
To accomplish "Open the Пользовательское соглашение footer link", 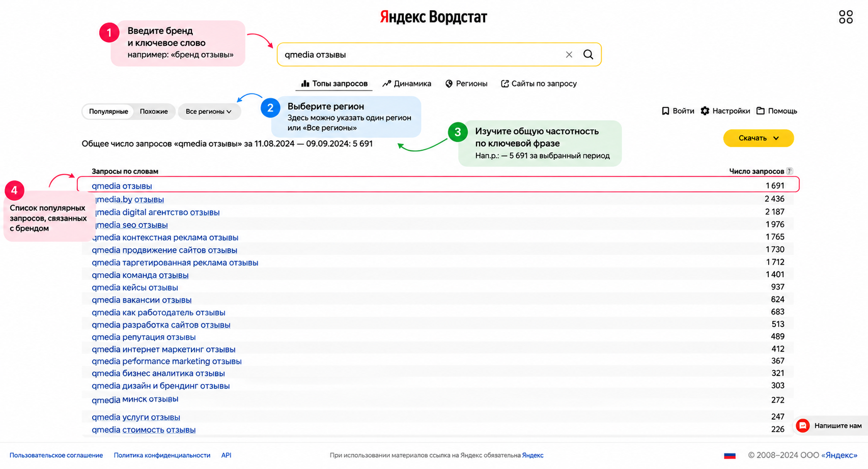I will pyautogui.click(x=56, y=456).
